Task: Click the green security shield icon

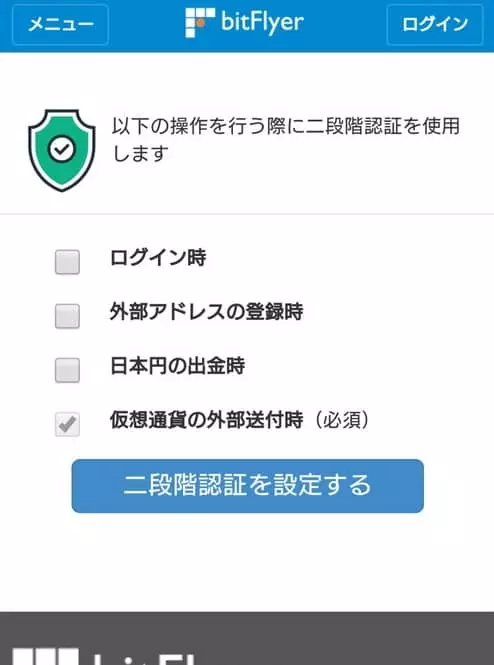Action: point(62,150)
